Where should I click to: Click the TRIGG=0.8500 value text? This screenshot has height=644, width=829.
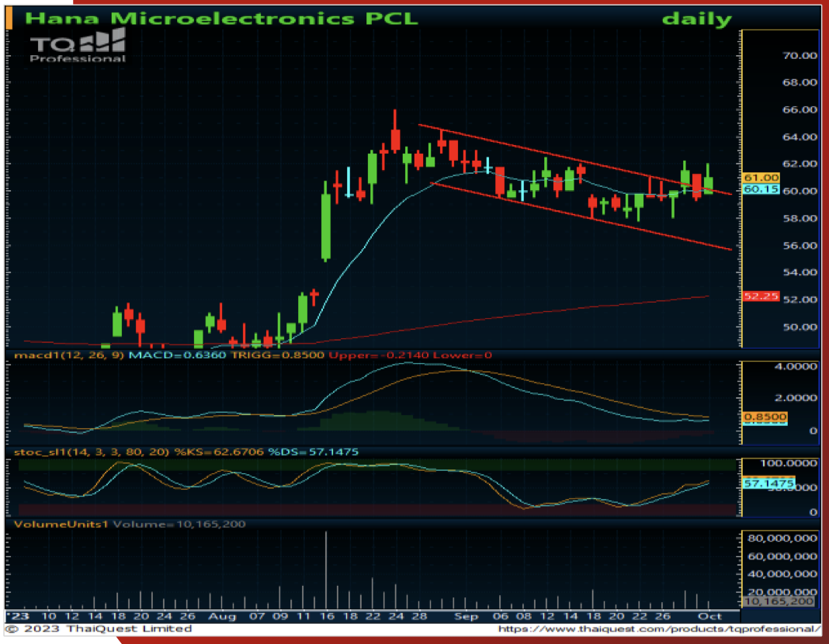(278, 355)
